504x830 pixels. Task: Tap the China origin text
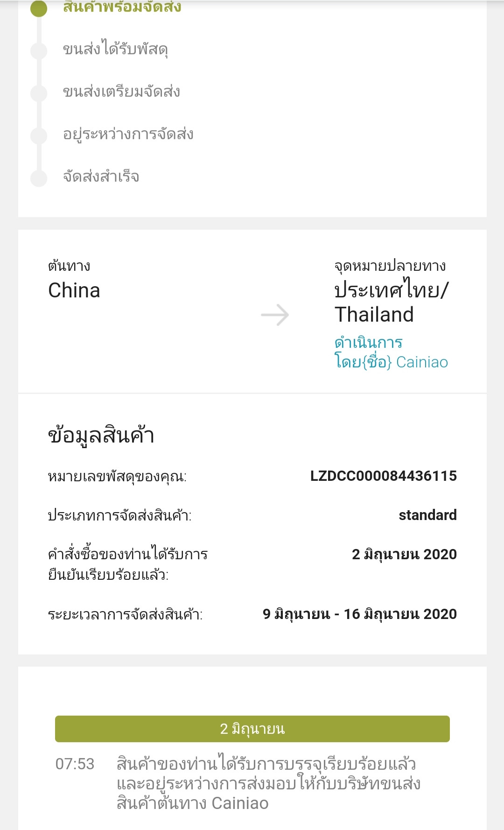(x=74, y=290)
